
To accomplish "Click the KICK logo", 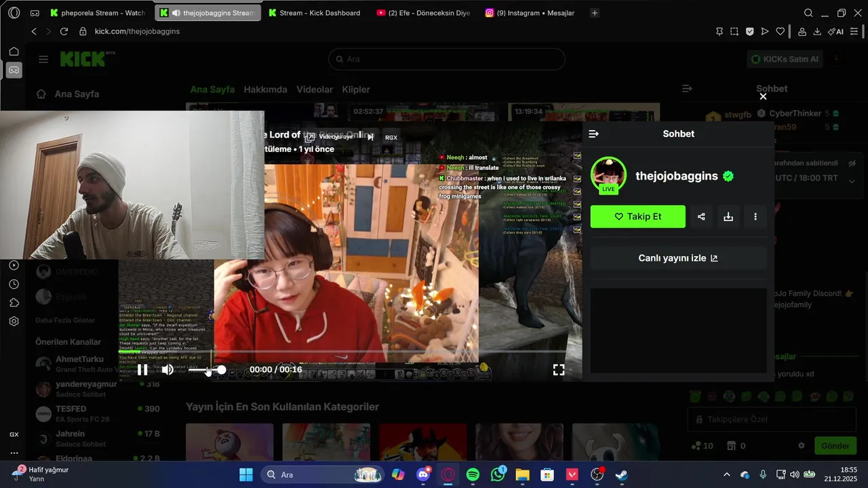I will tap(83, 59).
